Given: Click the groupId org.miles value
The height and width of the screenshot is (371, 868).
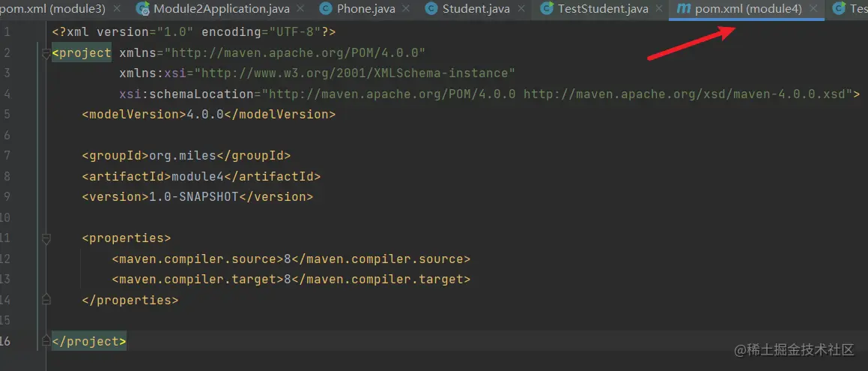Looking at the screenshot, I should point(182,156).
